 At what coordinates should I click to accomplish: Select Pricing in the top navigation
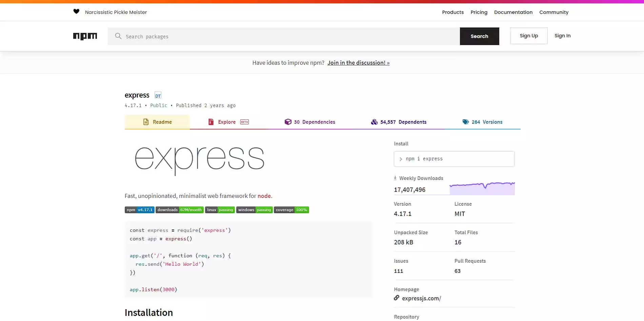coord(479,12)
